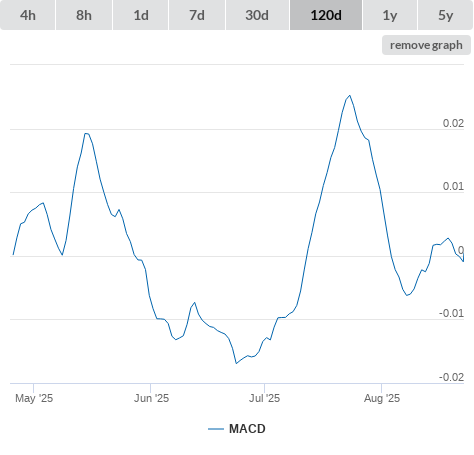
Task: Click the Jul '25 axis tick label
Action: (x=264, y=398)
